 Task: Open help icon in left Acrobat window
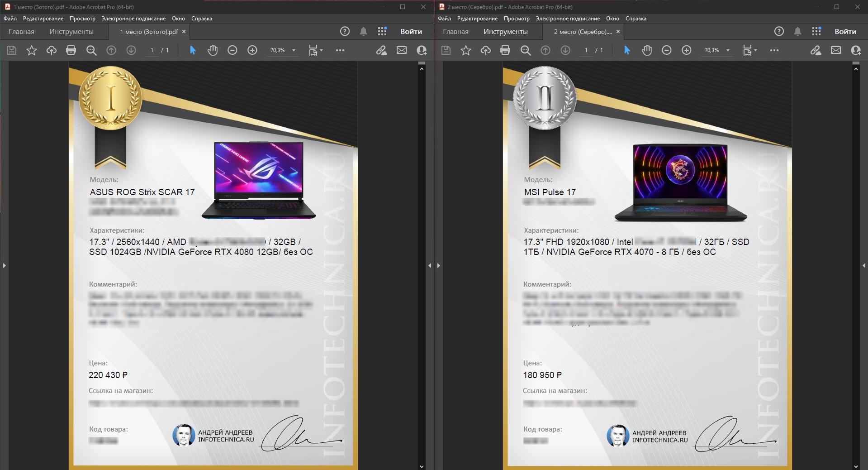tap(345, 31)
